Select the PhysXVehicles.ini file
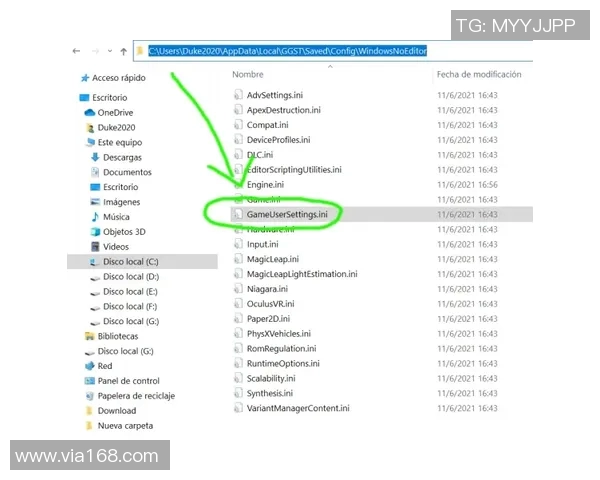The width and height of the screenshot is (600, 480). pyautogui.click(x=279, y=334)
